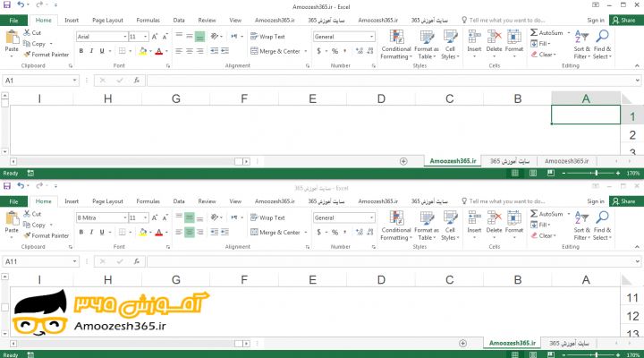Viewport: 644px width, 358px height.
Task: Click Cut in top window Clipboard group
Action: [32, 32]
